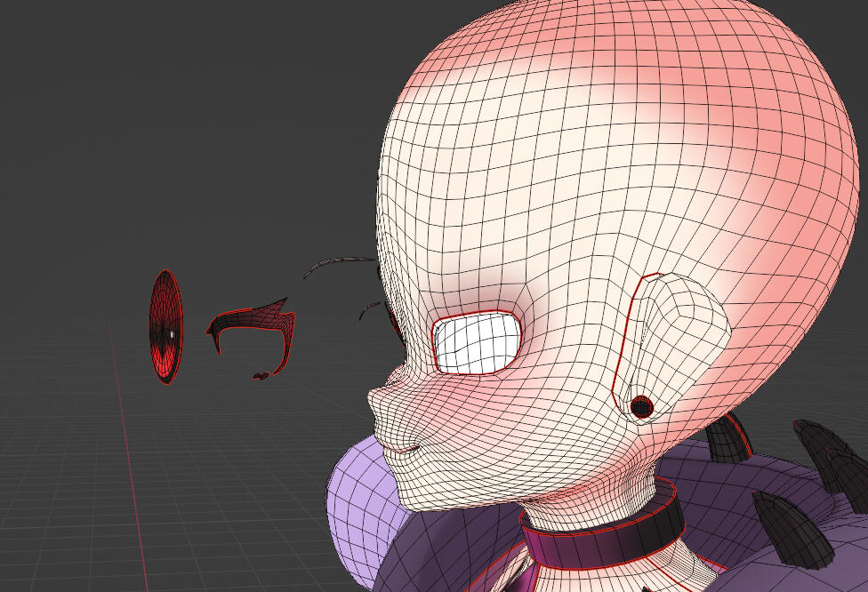Click the character's smiling mouth
The image size is (868, 592).
coord(406,448)
